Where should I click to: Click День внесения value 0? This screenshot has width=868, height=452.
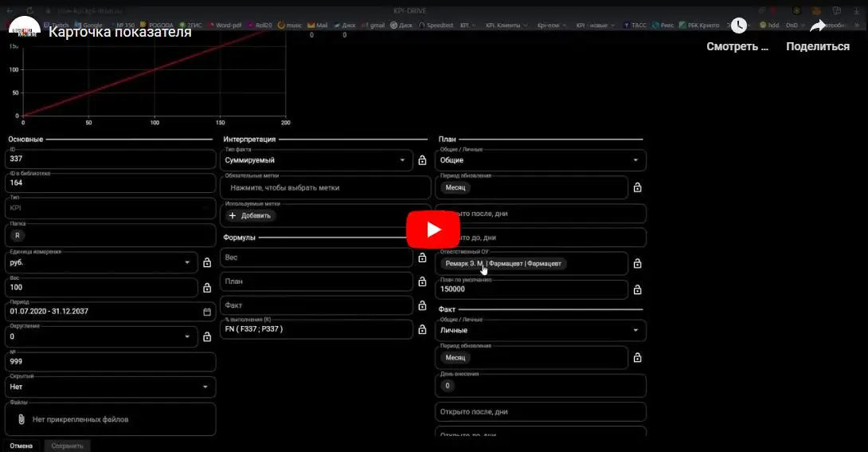[x=448, y=386]
